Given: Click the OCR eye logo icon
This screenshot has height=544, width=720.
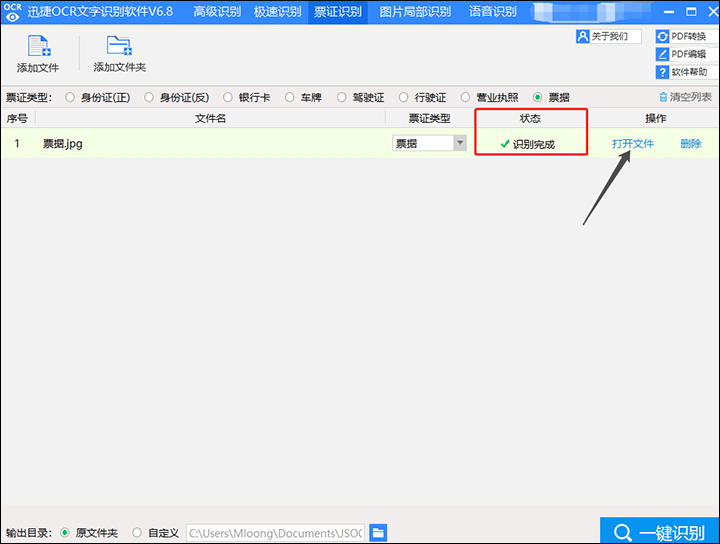Looking at the screenshot, I should click(12, 12).
